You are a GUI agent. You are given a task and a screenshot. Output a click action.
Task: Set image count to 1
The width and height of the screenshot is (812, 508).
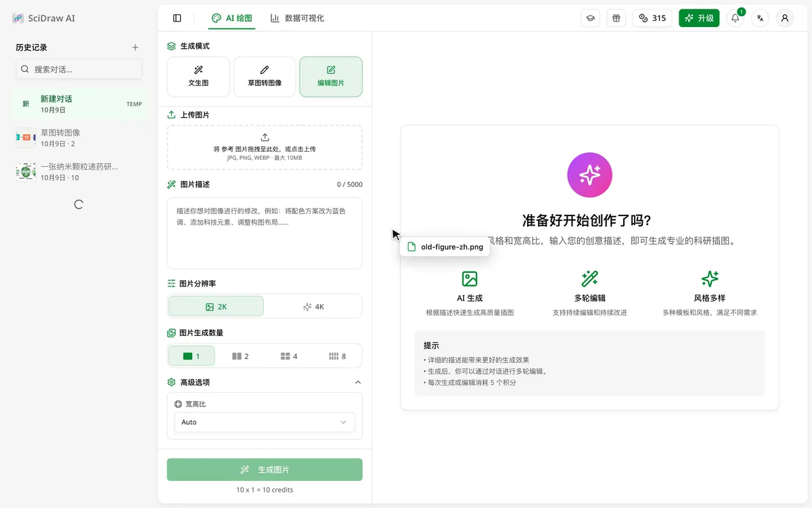191,356
